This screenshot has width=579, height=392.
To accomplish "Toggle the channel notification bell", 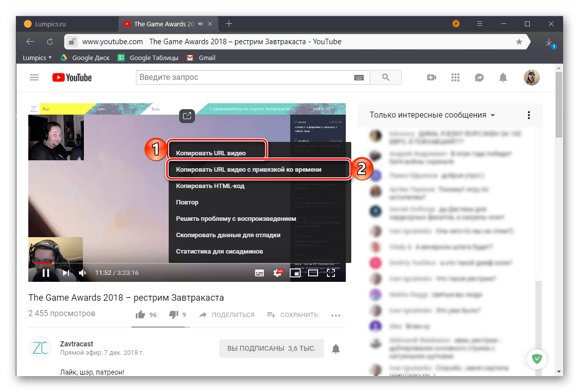I will tap(336, 348).
